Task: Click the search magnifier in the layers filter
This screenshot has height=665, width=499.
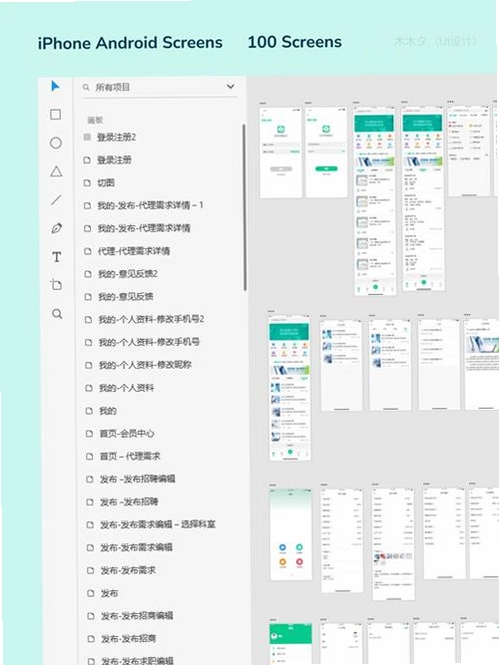Action: point(86,87)
